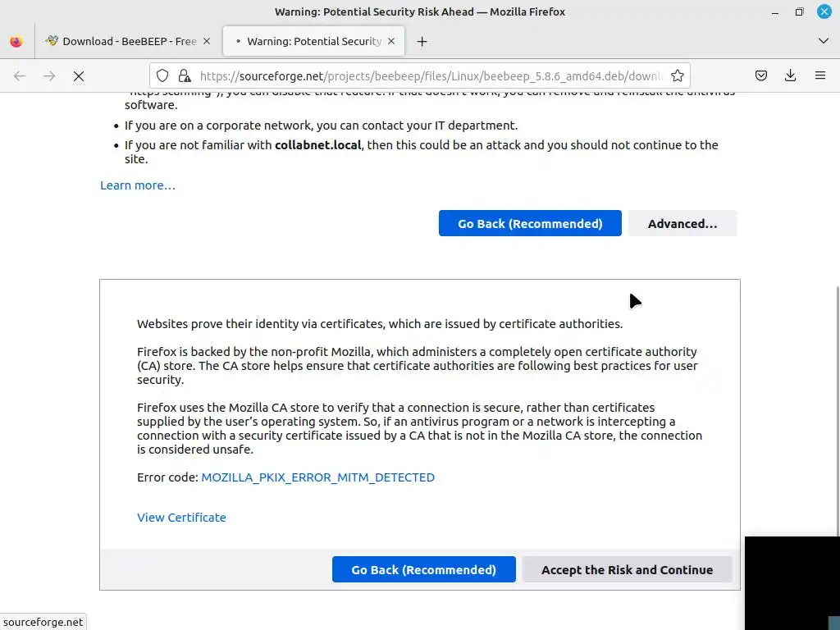Bookmark this page with the star icon
The image size is (840, 630).
[677, 75]
